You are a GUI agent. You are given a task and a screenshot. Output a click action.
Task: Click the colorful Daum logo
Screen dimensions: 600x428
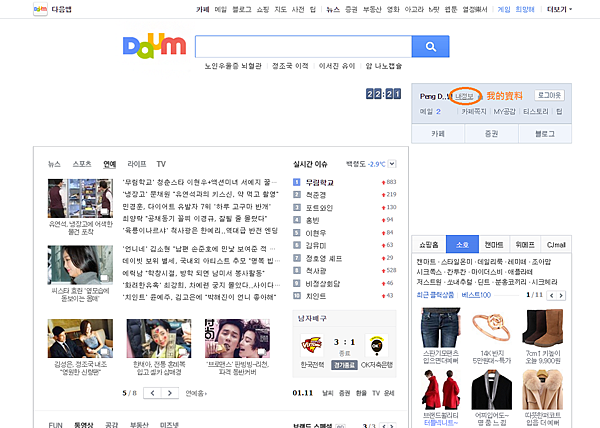tap(155, 46)
